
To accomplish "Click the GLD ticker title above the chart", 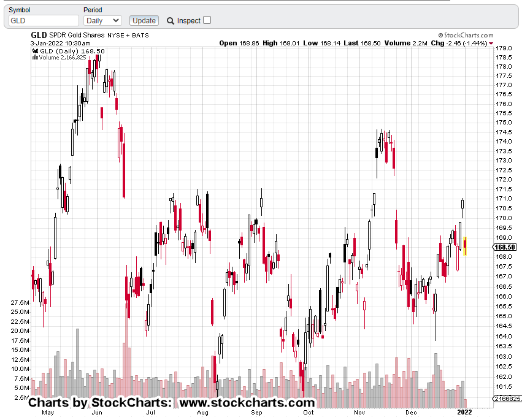I will [x=39, y=36].
